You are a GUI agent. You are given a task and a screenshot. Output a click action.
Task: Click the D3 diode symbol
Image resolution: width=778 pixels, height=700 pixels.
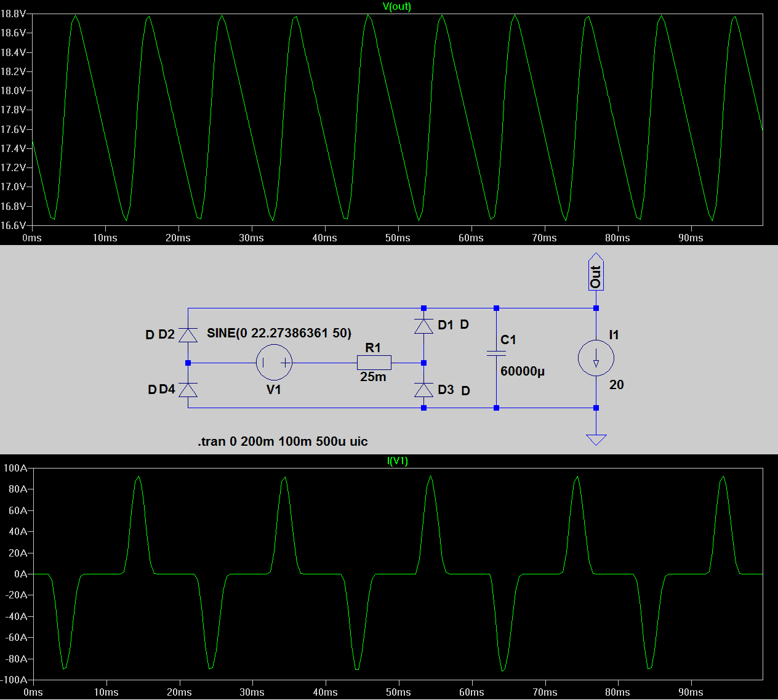(x=423, y=390)
